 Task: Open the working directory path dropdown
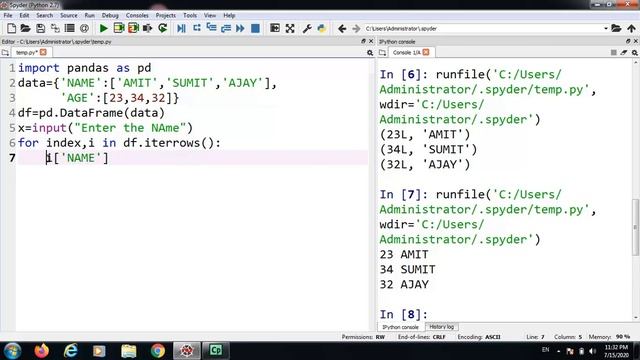[x=606, y=29]
